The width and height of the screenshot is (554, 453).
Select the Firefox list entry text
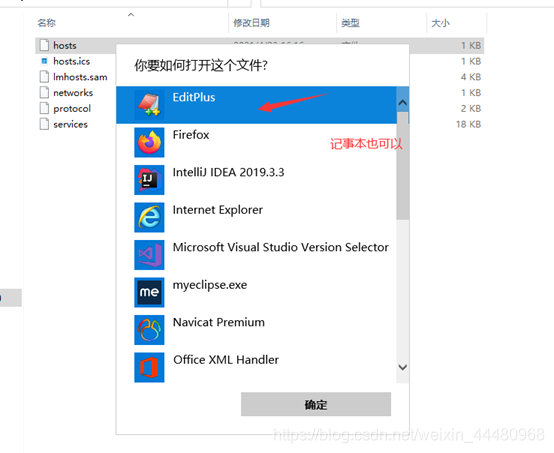(191, 135)
